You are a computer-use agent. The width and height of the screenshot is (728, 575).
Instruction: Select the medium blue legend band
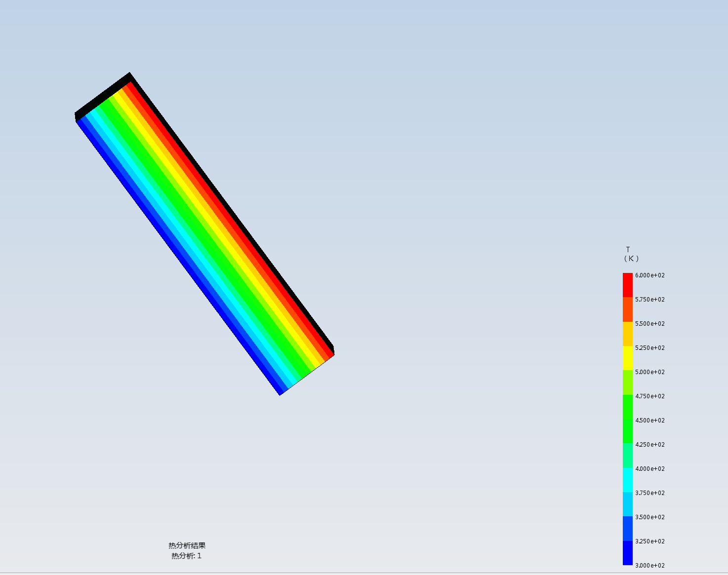(x=628, y=529)
